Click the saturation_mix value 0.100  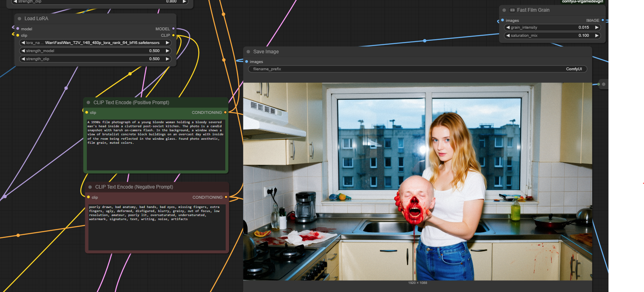584,36
